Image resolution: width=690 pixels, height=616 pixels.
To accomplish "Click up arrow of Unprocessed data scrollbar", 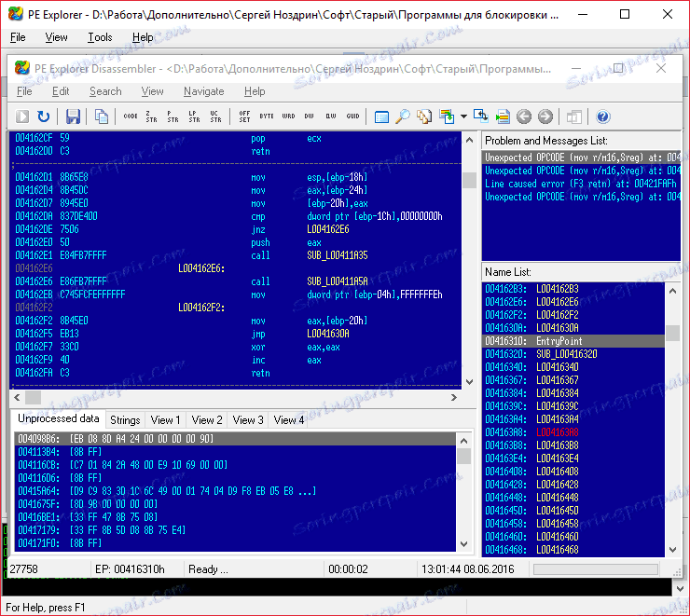I will pos(463,441).
